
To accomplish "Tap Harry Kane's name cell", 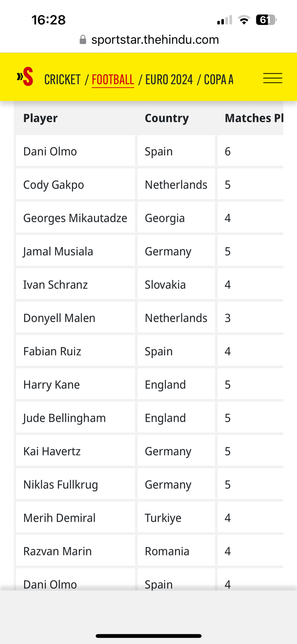I will (x=51, y=385).
